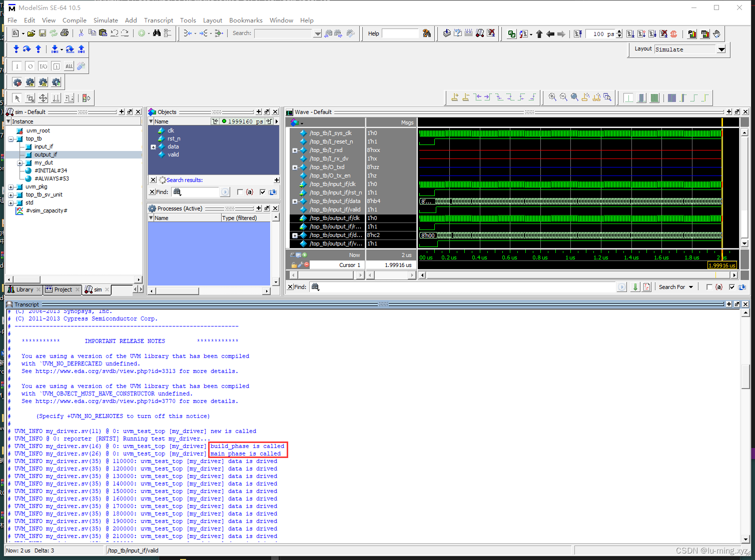Click the Save icon on the main toolbar
The height and width of the screenshot is (560, 755).
43,33
